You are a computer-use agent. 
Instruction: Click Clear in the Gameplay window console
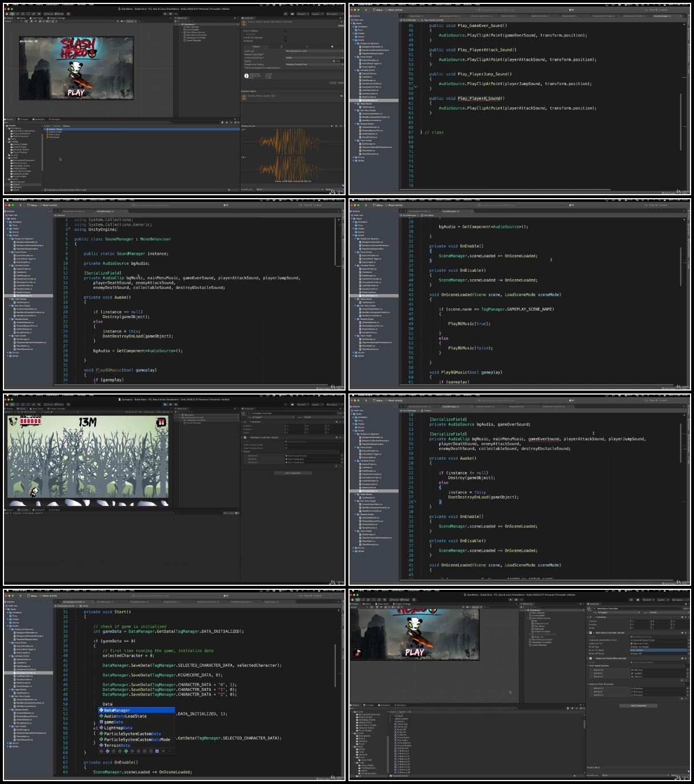6,513
